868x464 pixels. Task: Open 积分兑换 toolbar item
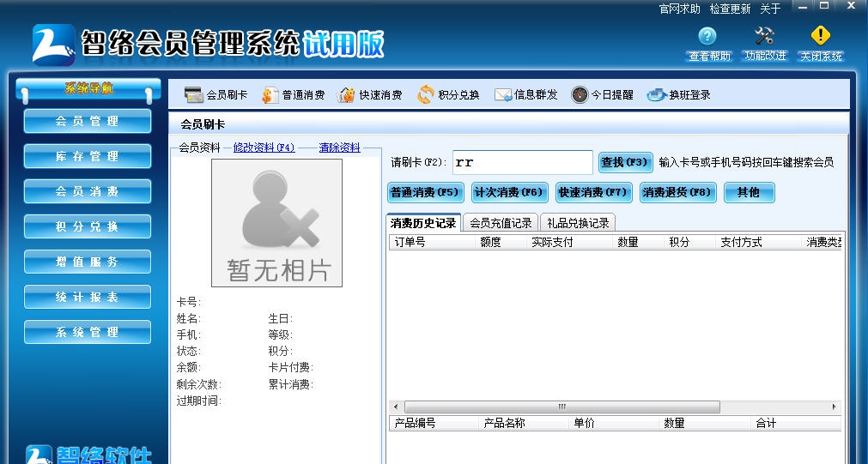tap(448, 95)
